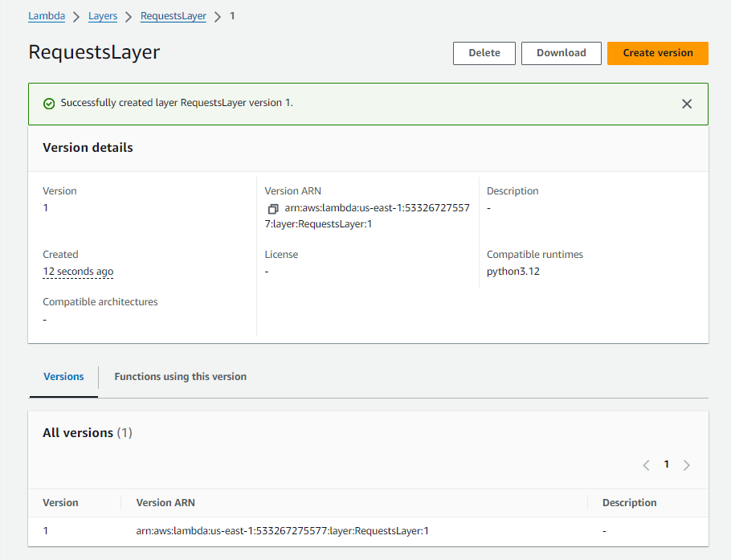Image resolution: width=731 pixels, height=560 pixels.
Task: Click the Description column header in the table
Action: (629, 503)
